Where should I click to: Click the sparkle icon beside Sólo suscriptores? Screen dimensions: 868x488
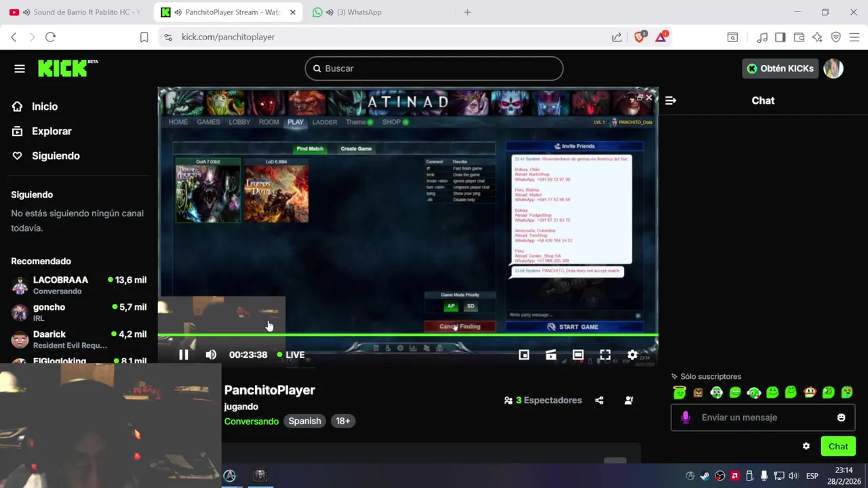click(x=675, y=376)
